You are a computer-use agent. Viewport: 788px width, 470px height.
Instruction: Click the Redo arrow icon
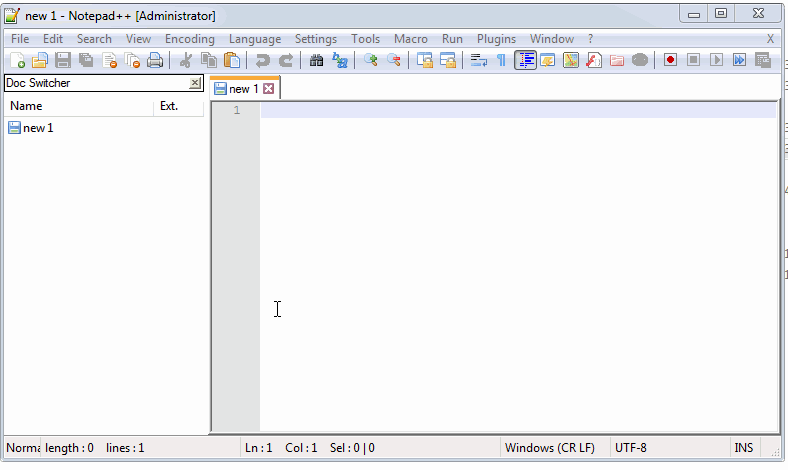click(285, 60)
